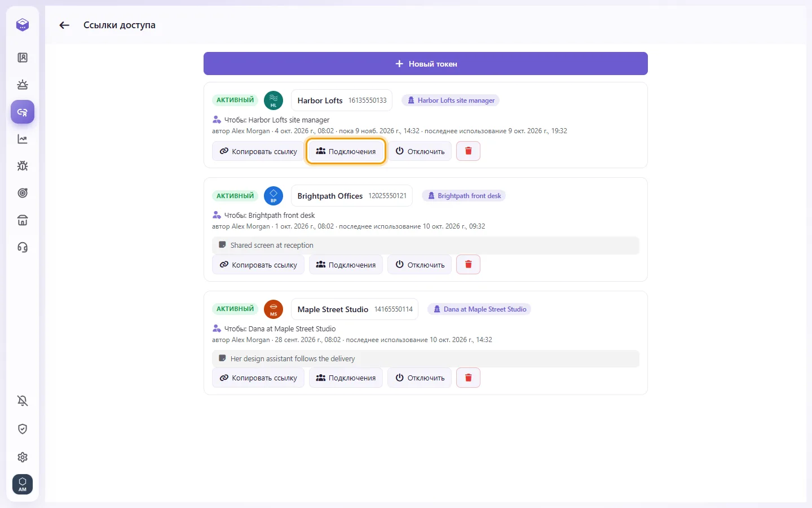Copy link for Harbor Lofts token
The image size is (812, 508).
[258, 151]
